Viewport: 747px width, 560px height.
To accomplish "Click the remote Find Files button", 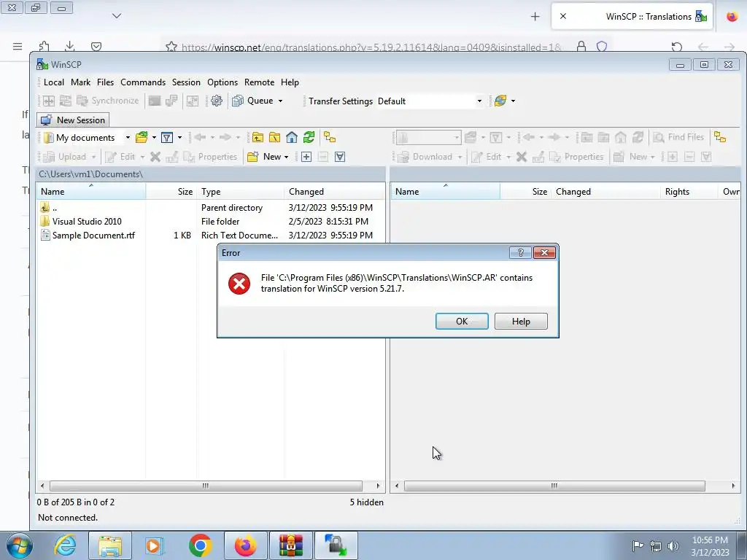I will click(678, 137).
